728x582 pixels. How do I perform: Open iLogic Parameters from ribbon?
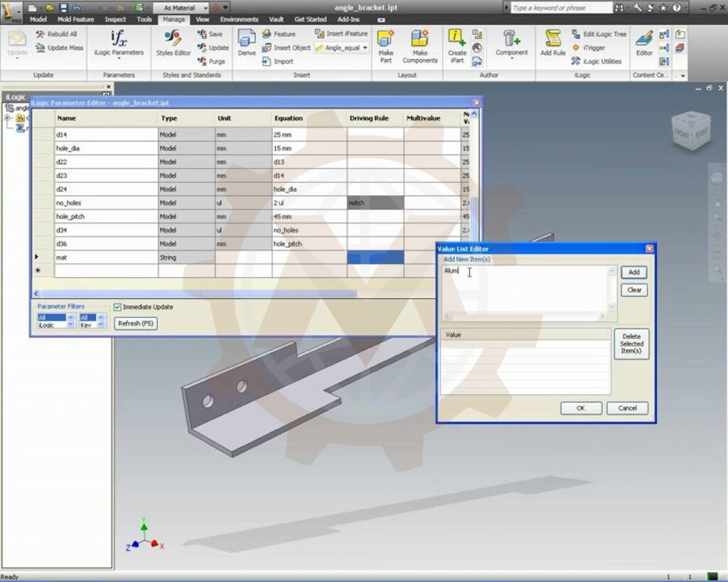pyautogui.click(x=119, y=43)
